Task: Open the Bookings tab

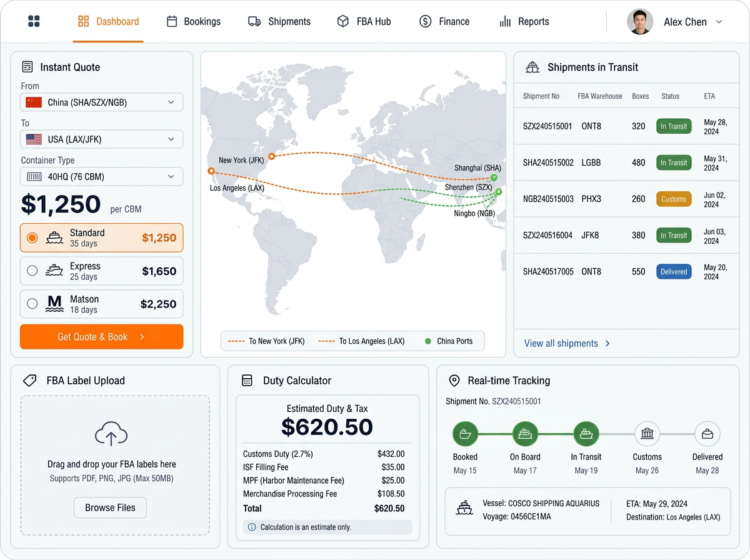Action: pos(194,21)
